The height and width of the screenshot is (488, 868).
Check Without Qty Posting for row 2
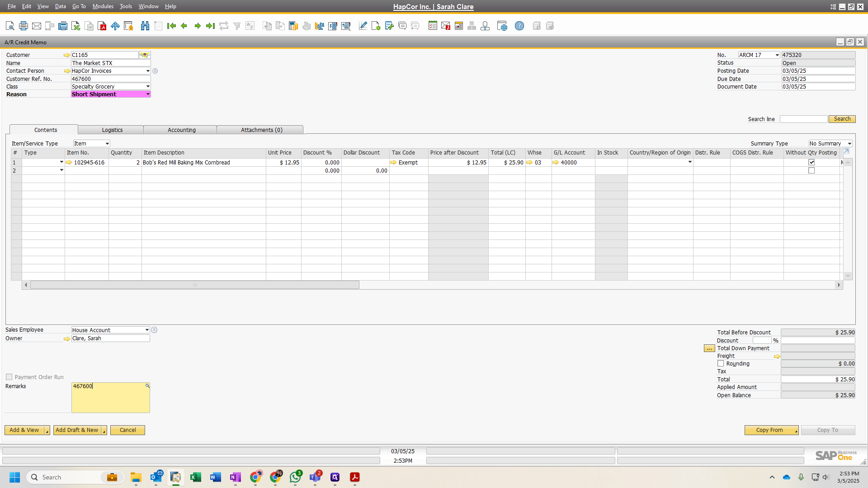811,171
